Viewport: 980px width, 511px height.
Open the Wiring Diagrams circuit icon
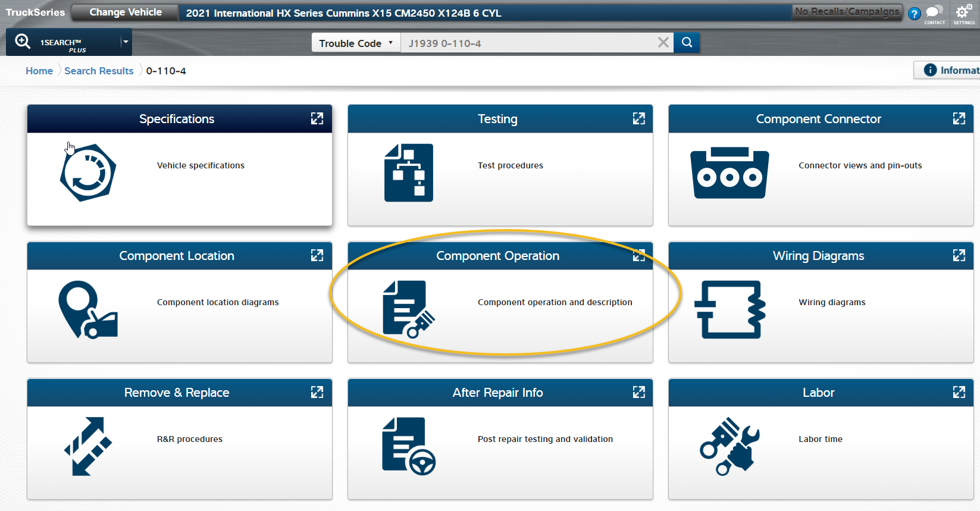pos(729,309)
